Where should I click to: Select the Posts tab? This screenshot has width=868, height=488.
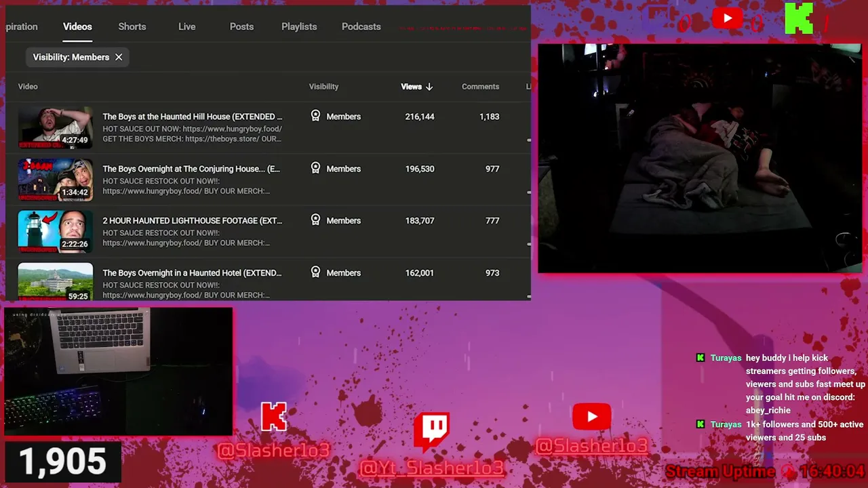coord(241,26)
